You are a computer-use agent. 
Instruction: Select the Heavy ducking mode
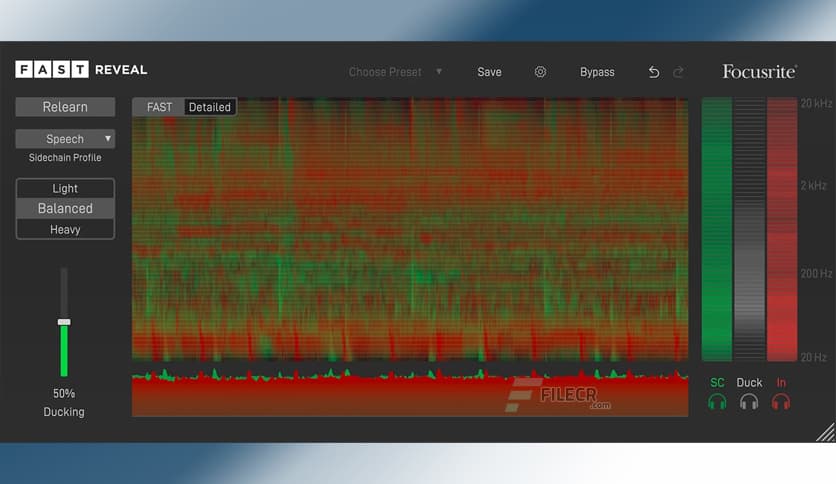point(65,230)
